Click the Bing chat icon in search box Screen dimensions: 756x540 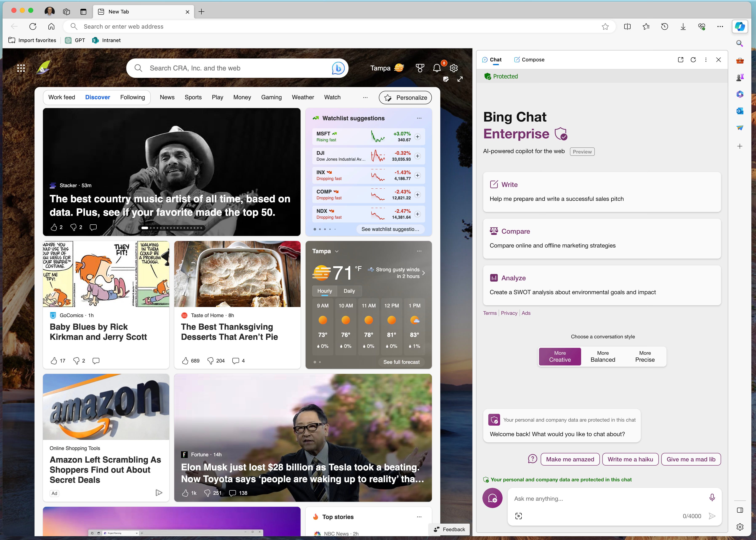[338, 68]
